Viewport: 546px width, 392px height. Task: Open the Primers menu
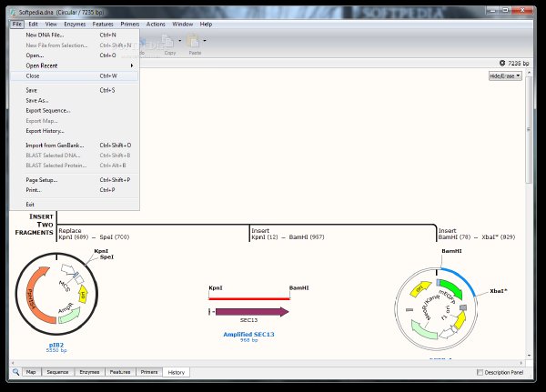[x=130, y=24]
